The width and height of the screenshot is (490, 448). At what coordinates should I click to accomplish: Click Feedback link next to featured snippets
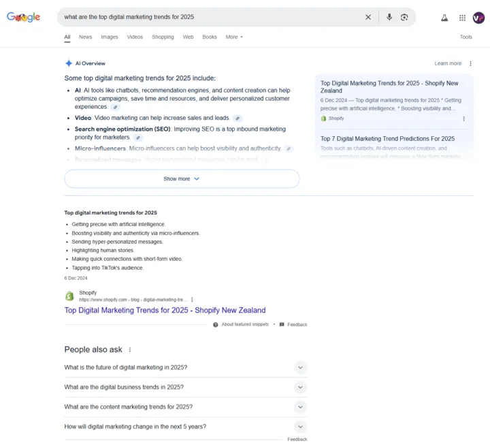[x=297, y=325]
